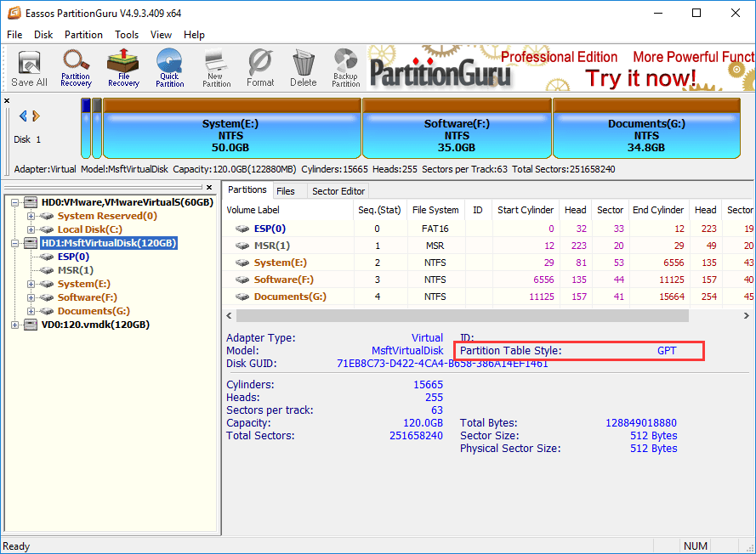756x554 pixels.
Task: Expand Software(F:) node in disk tree
Action: click(31, 297)
